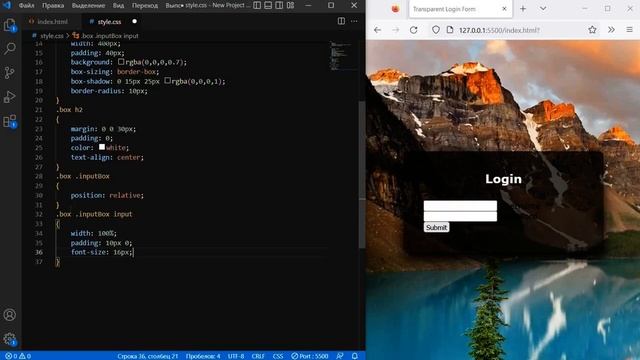Bookmark this page with the star

tap(592, 30)
